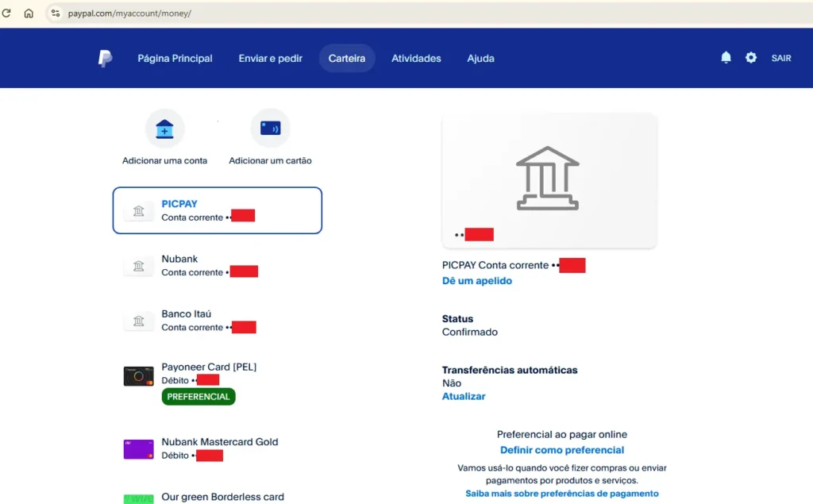
Task: Go to the Atividades menu item
Action: [x=416, y=58]
